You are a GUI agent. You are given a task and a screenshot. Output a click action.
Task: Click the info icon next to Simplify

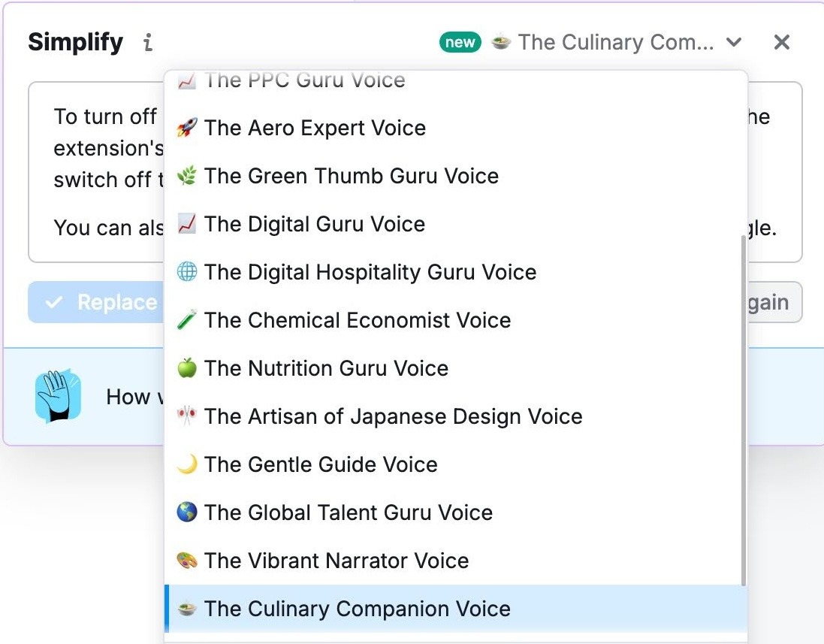pyautogui.click(x=147, y=43)
